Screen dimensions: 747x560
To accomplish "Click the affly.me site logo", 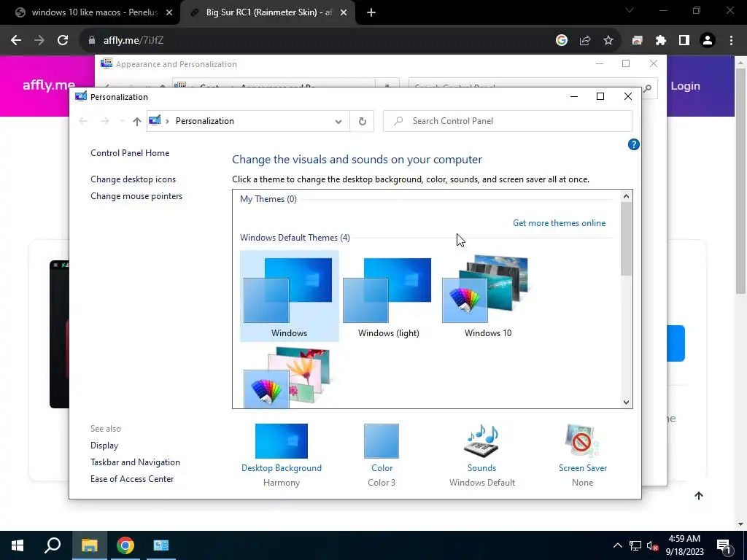I will click(49, 85).
